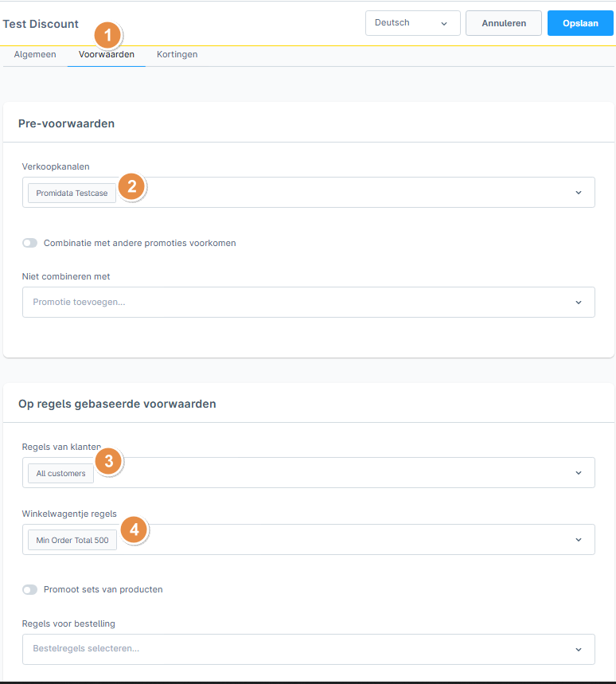Image resolution: width=616 pixels, height=684 pixels.
Task: Switch to the Algemeen tab
Action: pyautogui.click(x=35, y=54)
